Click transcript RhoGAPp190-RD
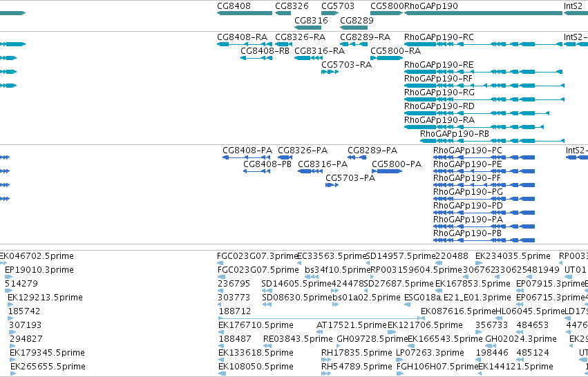The height and width of the screenshot is (377, 588). coord(477,113)
